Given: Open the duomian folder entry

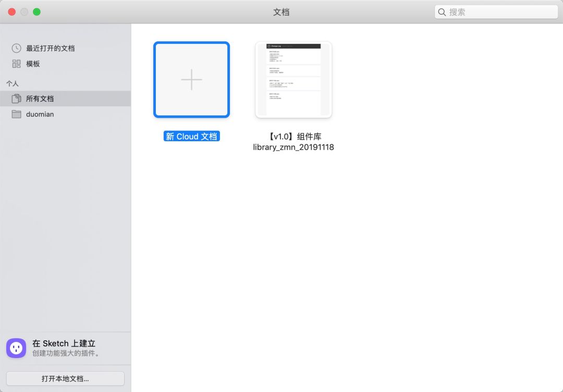Looking at the screenshot, I should click(65, 114).
